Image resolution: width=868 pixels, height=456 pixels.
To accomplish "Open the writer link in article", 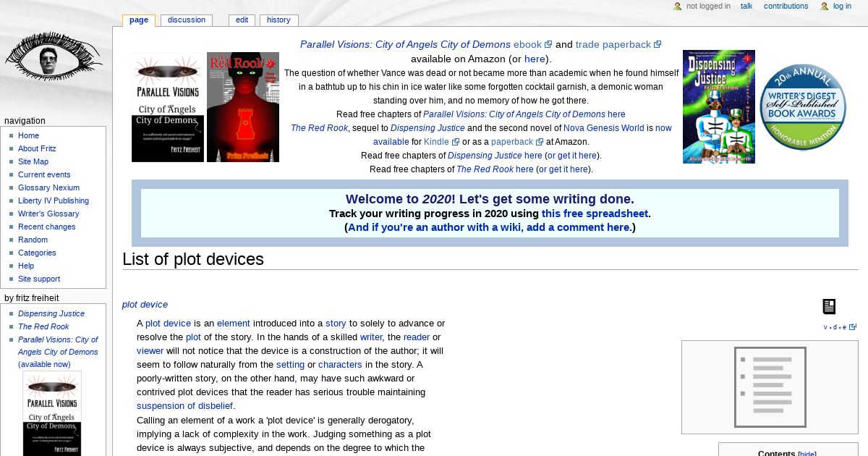I will click(371, 337).
